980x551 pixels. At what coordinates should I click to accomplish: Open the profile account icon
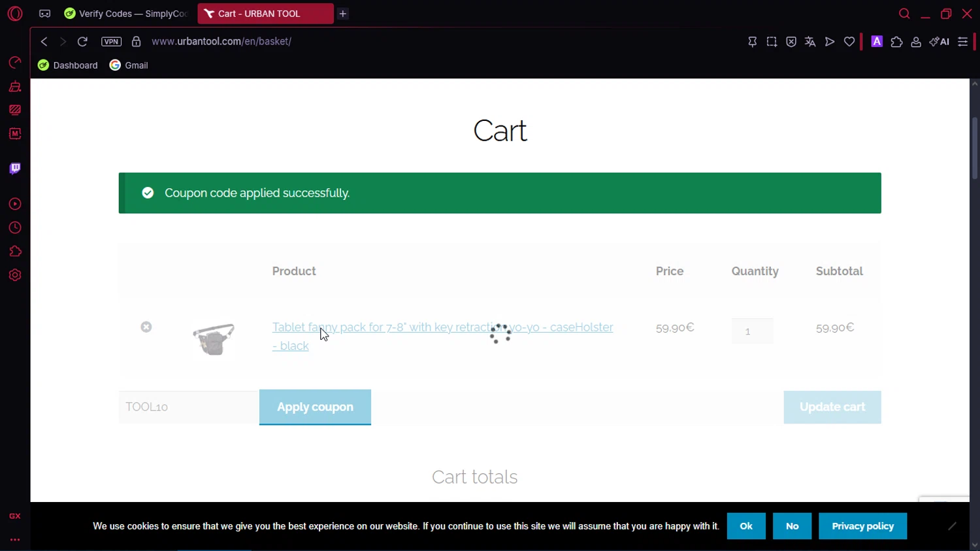[x=916, y=42]
